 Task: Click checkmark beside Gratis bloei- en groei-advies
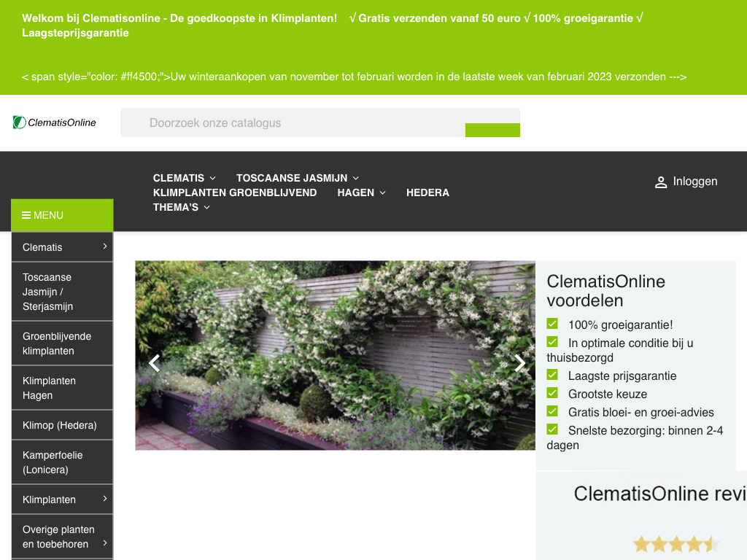(x=552, y=411)
